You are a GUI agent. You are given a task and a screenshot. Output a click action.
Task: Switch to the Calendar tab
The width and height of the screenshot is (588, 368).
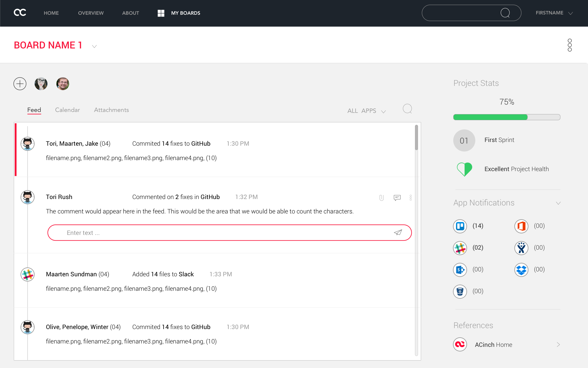tap(67, 110)
